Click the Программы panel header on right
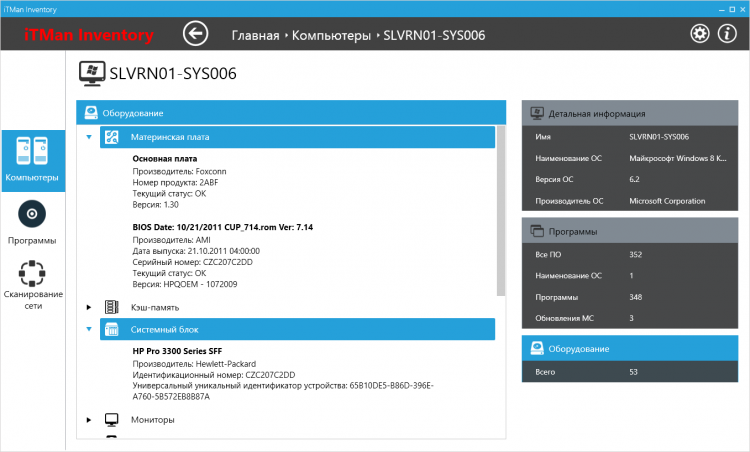The width and height of the screenshot is (750, 452). (629, 231)
